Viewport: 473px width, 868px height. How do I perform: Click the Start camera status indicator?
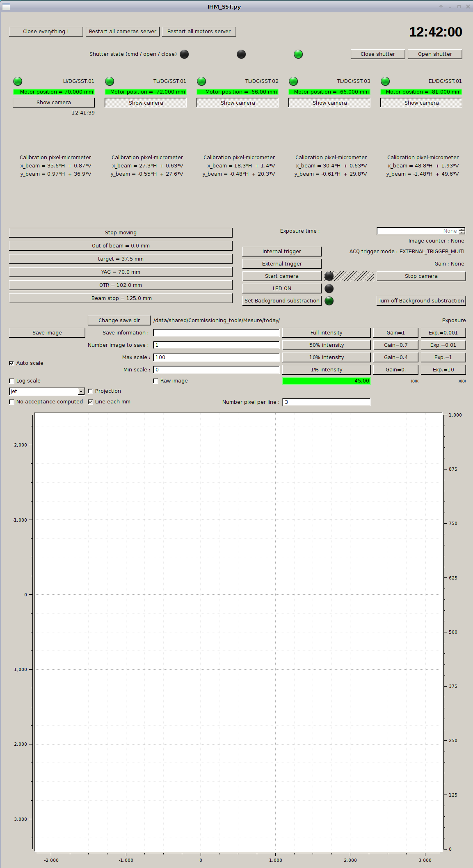329,276
